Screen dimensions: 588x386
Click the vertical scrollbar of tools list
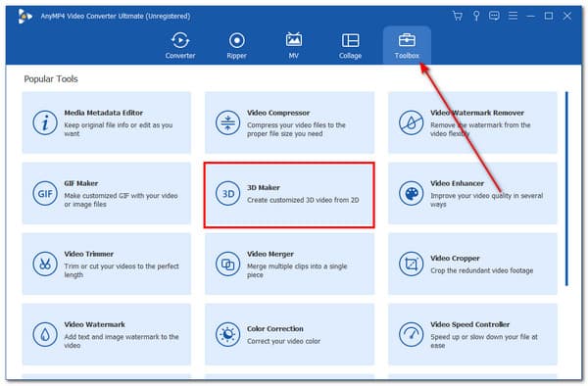pos(566,188)
